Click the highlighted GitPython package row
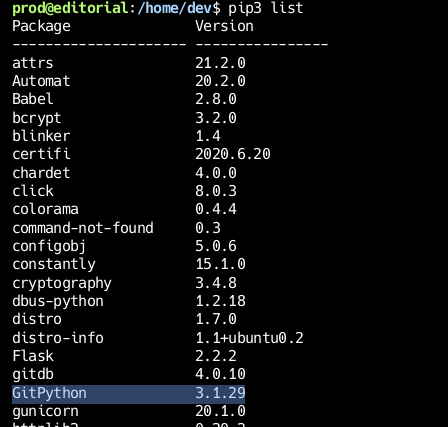 click(128, 394)
